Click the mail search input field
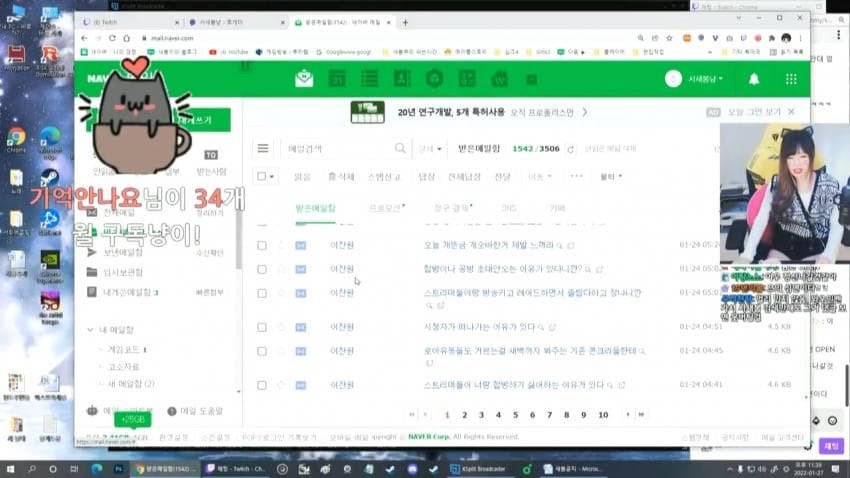This screenshot has height=478, width=850. (339, 148)
